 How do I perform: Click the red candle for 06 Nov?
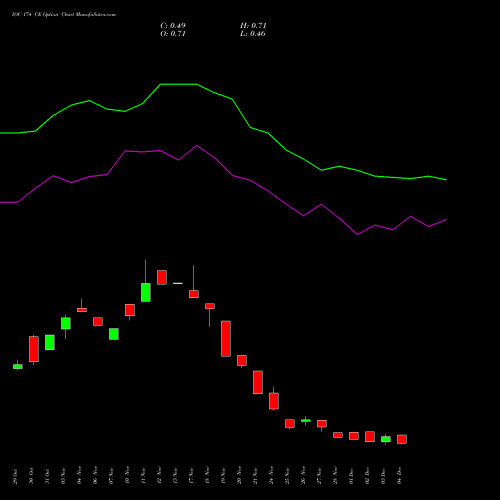[x=98, y=321]
